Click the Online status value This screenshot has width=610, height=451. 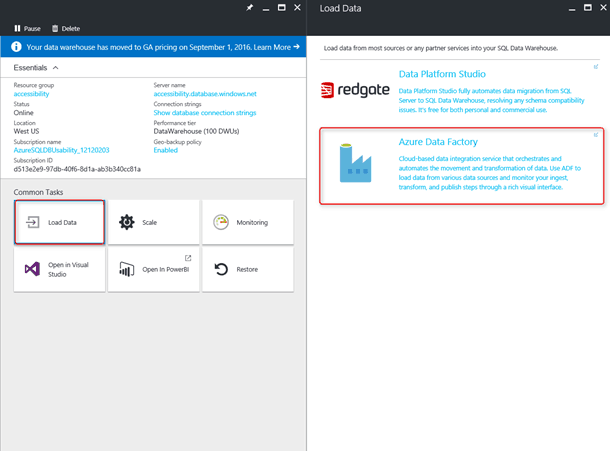click(x=23, y=113)
